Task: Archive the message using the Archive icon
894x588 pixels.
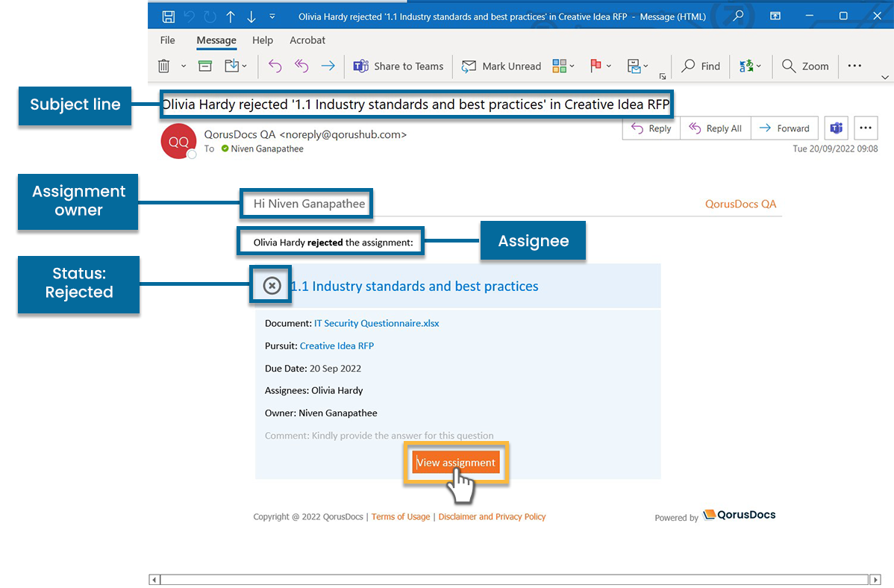Action: pyautogui.click(x=205, y=66)
